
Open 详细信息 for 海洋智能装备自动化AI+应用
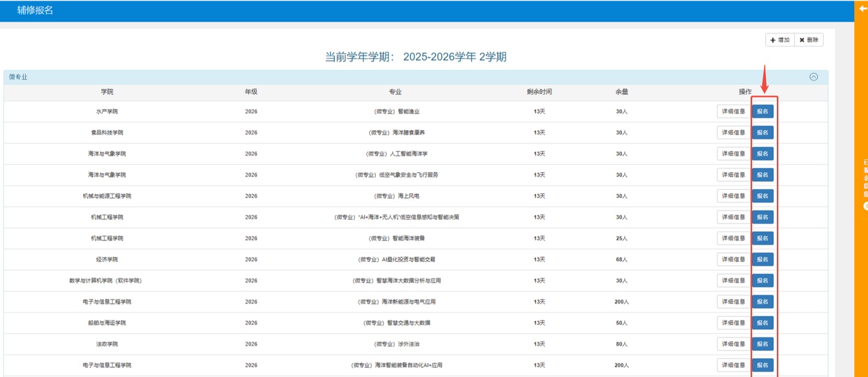(734, 365)
